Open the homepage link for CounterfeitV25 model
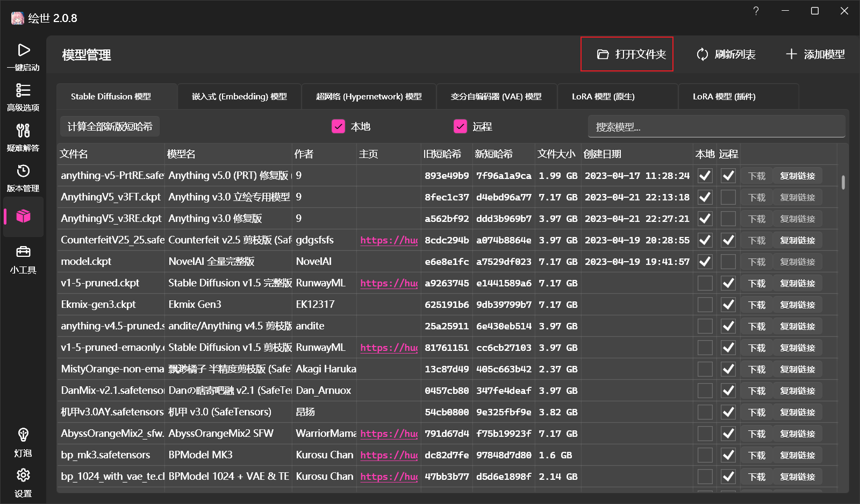This screenshot has width=860, height=504. pos(389,240)
